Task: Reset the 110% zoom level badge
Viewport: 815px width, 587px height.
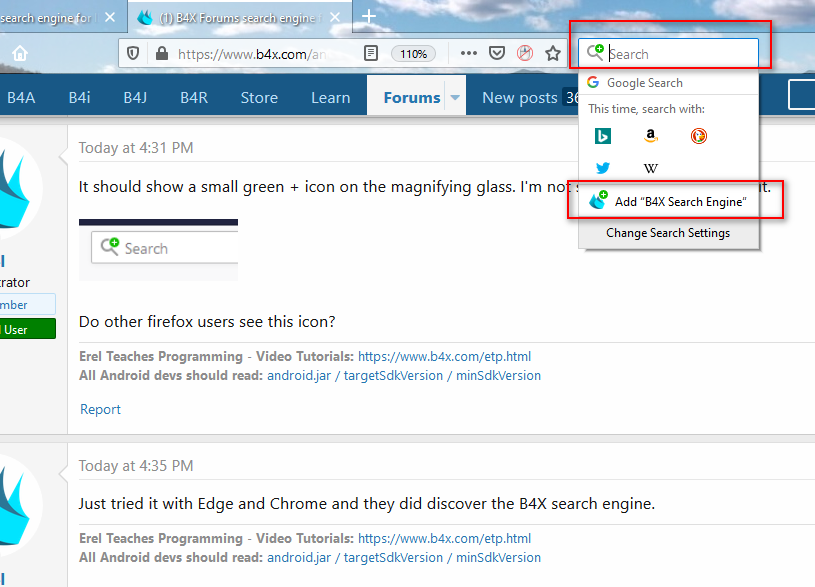Action: click(413, 54)
